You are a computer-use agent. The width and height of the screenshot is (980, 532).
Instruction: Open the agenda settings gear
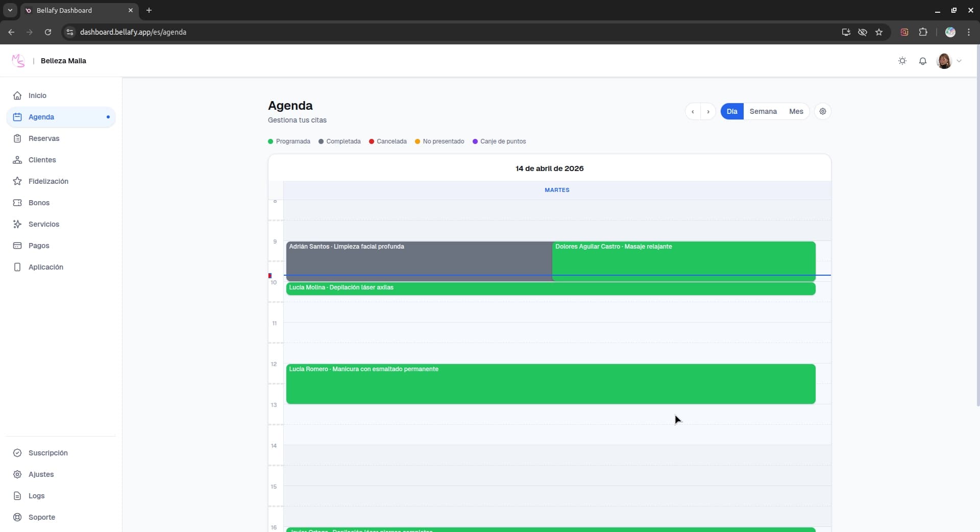[x=822, y=111]
